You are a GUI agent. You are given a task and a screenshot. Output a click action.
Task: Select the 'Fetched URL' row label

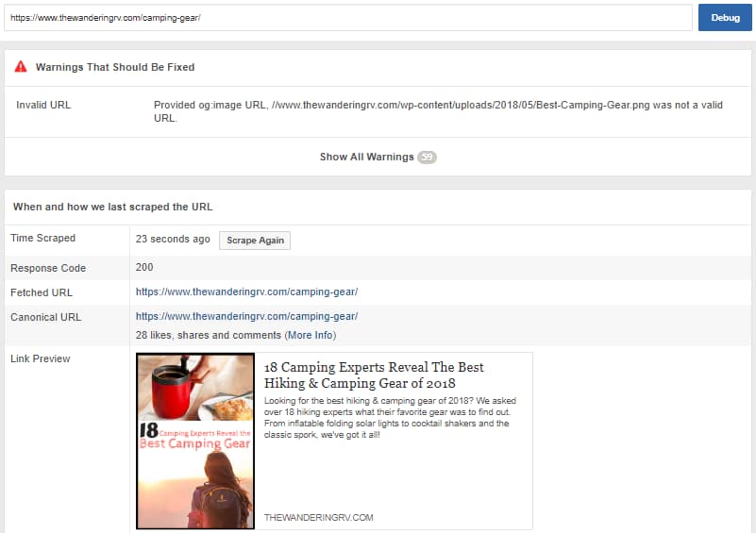point(42,292)
